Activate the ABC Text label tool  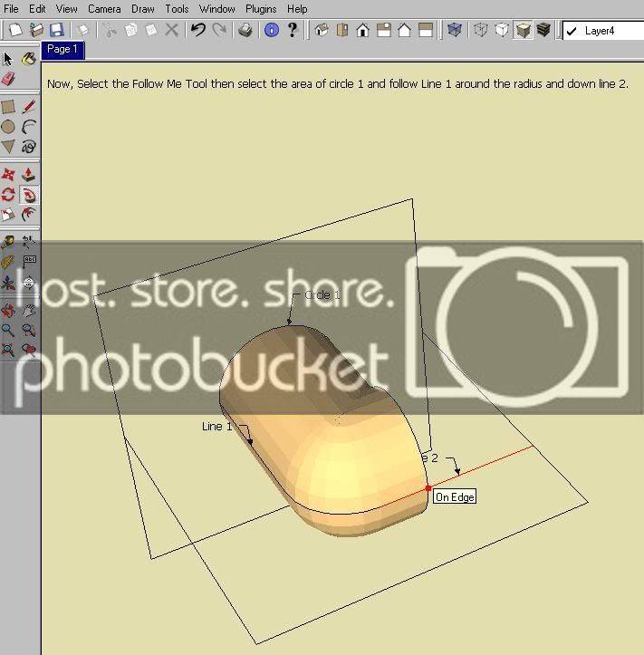[28, 262]
